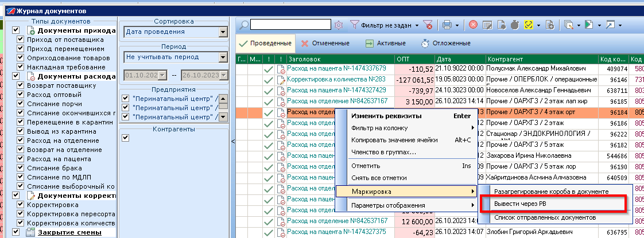Viewport: 644px width, 238px height.
Task: Click Документы прихода folder icon
Action: [x=31, y=31]
